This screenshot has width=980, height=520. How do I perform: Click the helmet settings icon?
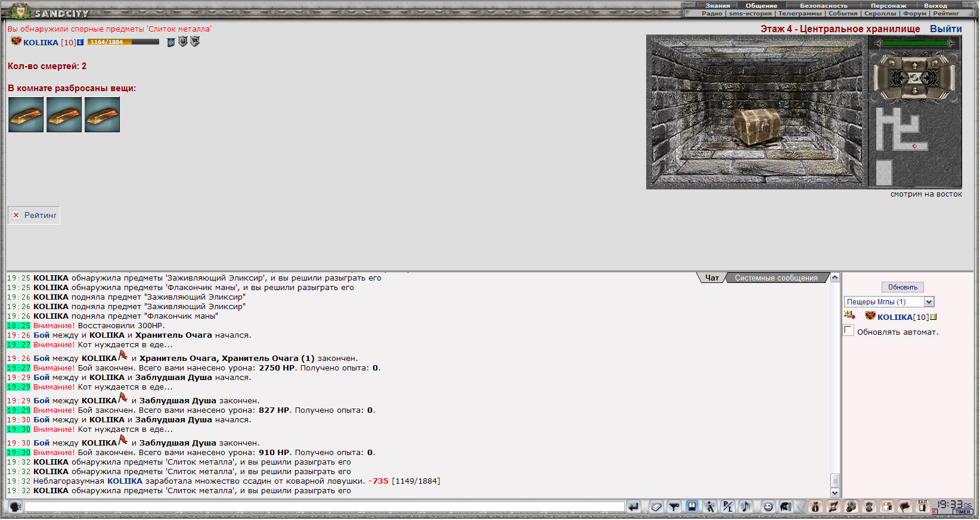coord(786,507)
